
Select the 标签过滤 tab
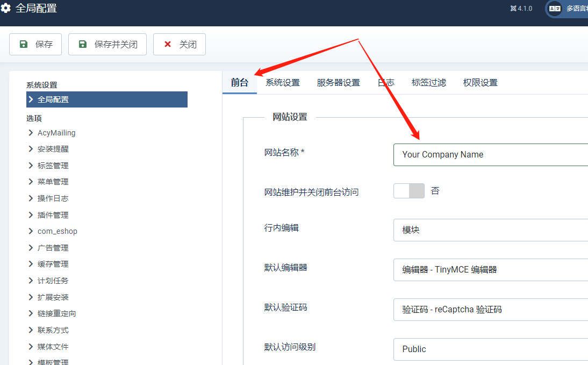(x=428, y=83)
